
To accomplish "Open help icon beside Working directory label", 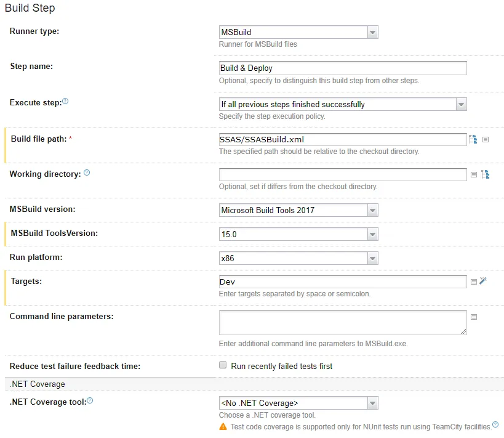I will pos(87,173).
